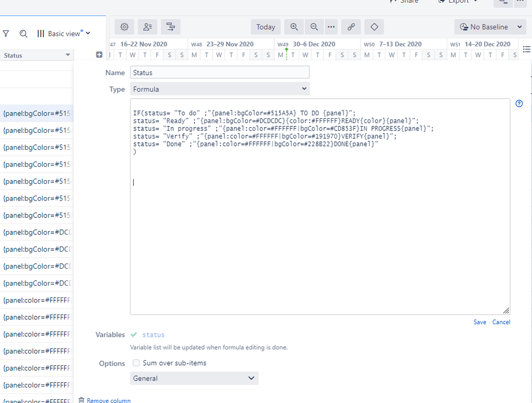
Task: Click the zoom out magnifier icon
Action: [314, 27]
